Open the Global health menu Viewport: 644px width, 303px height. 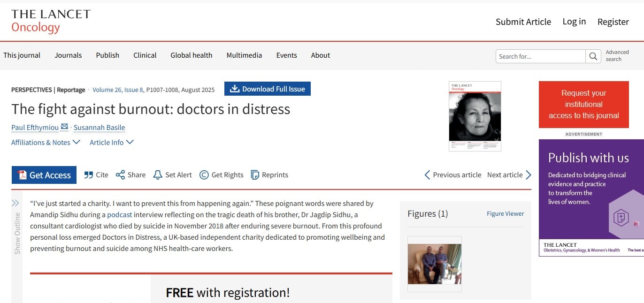click(x=191, y=55)
